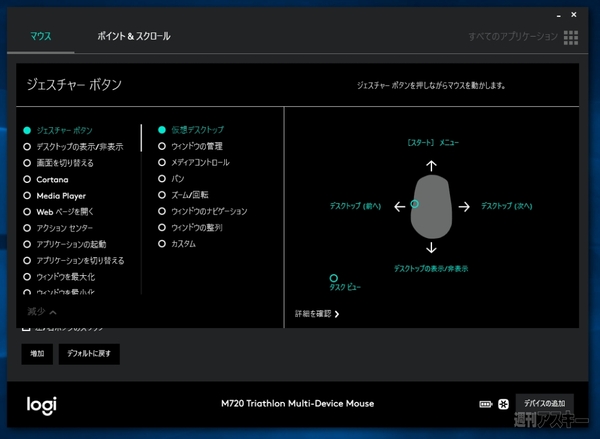This screenshot has width=600, height=439.
Task: Click the 増加 button
Action: (x=37, y=354)
